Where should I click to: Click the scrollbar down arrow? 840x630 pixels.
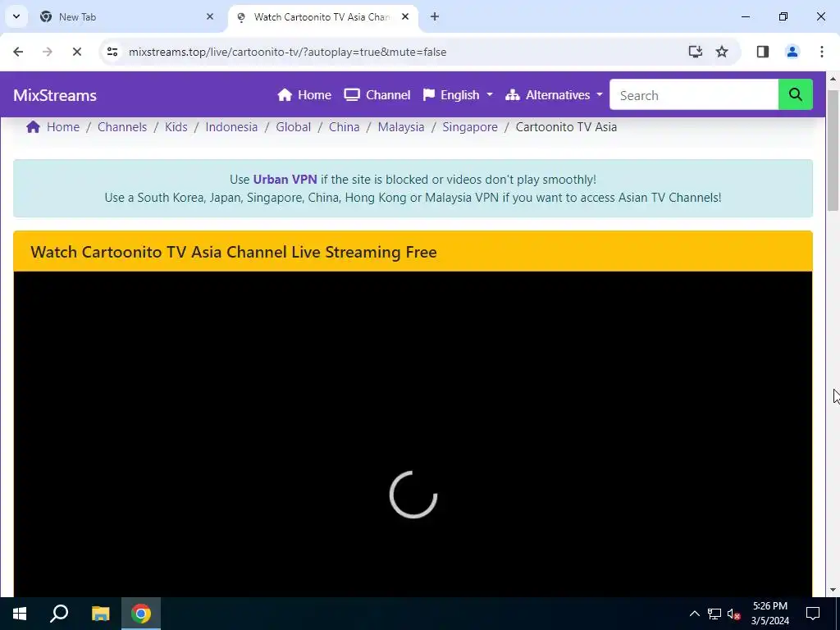[x=833, y=591]
